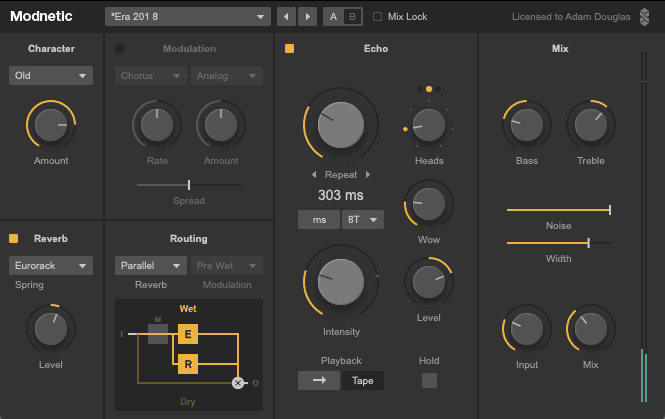Image resolution: width=665 pixels, height=419 pixels.
Task: Click the Echo Repeat knob
Action: coord(341,125)
